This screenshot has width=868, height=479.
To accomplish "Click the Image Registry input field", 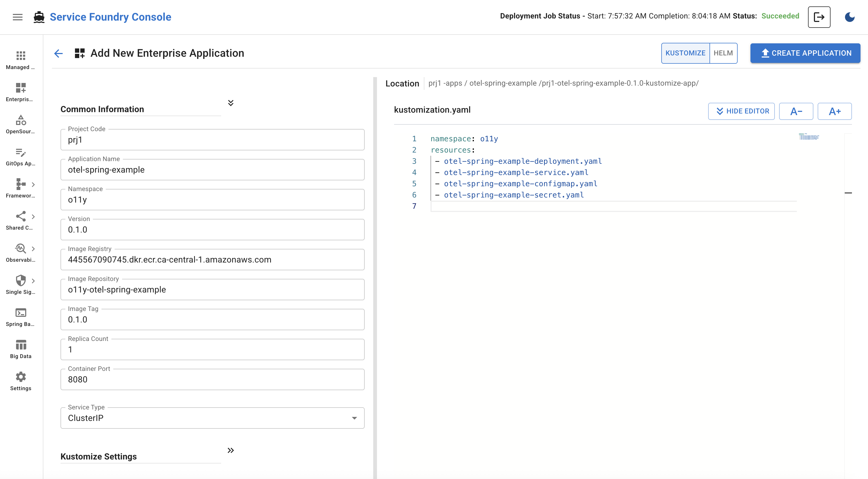I will click(212, 259).
